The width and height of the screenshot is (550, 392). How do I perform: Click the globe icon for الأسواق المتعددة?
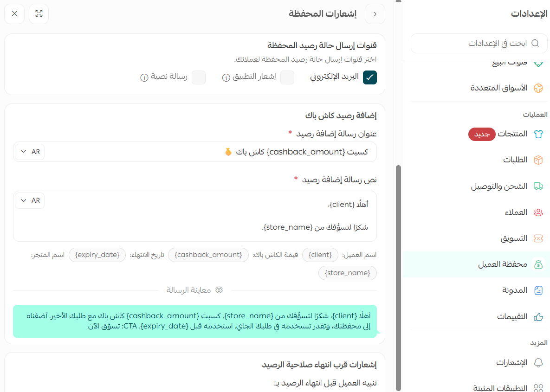(x=538, y=88)
